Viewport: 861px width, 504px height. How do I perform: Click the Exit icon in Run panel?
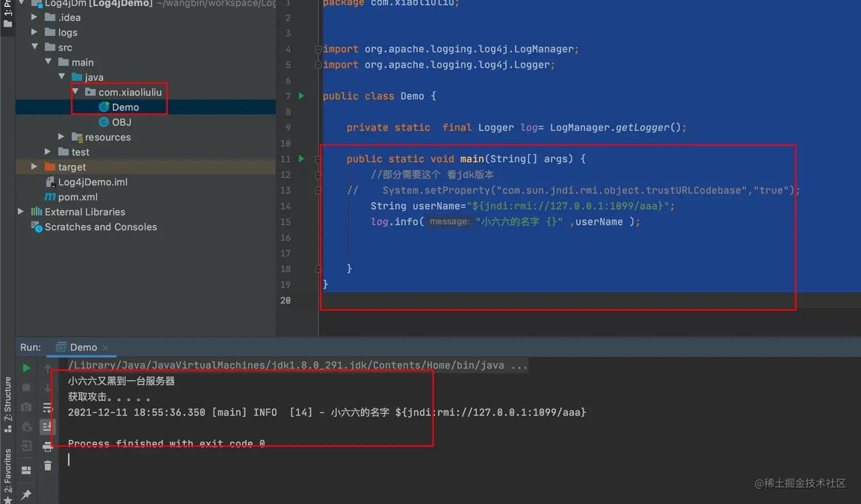click(26, 446)
